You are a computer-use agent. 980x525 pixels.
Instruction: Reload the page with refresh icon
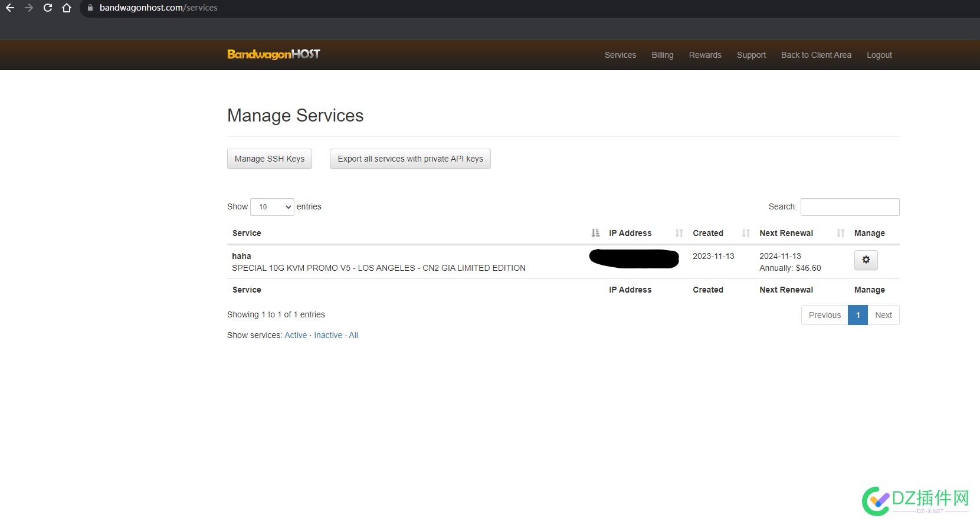(48, 8)
